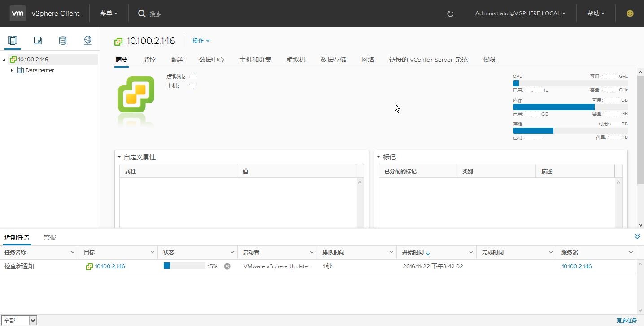
Task: Click the smiley feedback icon
Action: (630, 13)
